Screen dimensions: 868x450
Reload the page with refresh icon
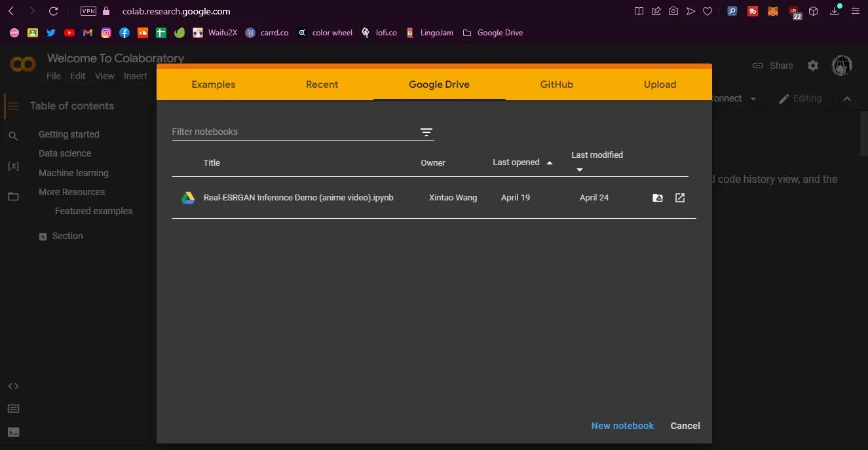click(54, 11)
